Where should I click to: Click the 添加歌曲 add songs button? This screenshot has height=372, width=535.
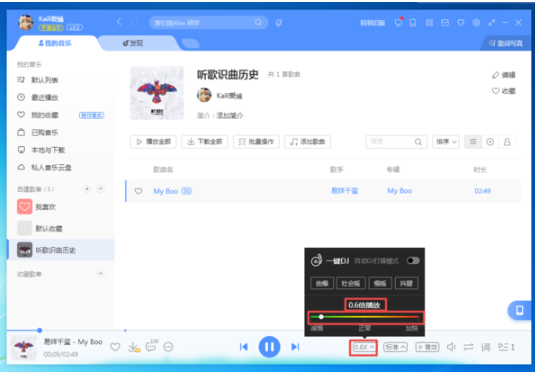click(x=307, y=142)
